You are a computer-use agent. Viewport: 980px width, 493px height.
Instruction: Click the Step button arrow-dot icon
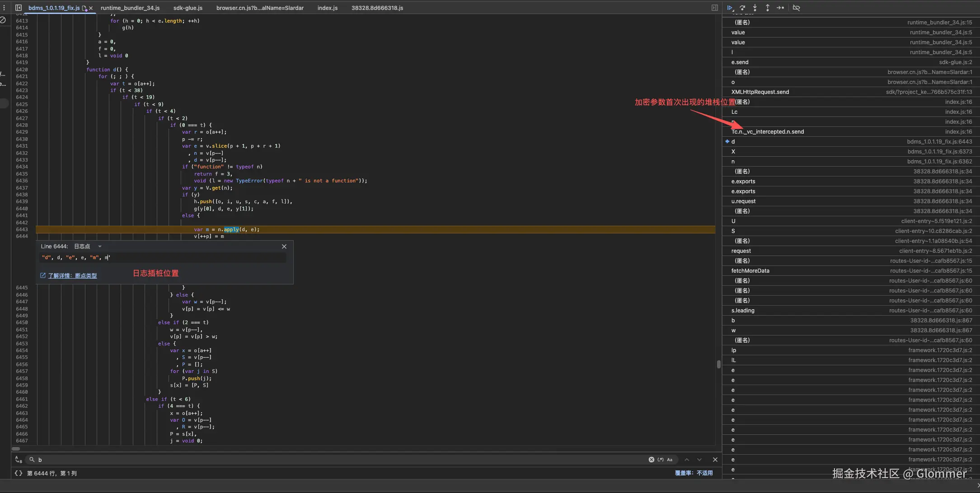click(780, 8)
